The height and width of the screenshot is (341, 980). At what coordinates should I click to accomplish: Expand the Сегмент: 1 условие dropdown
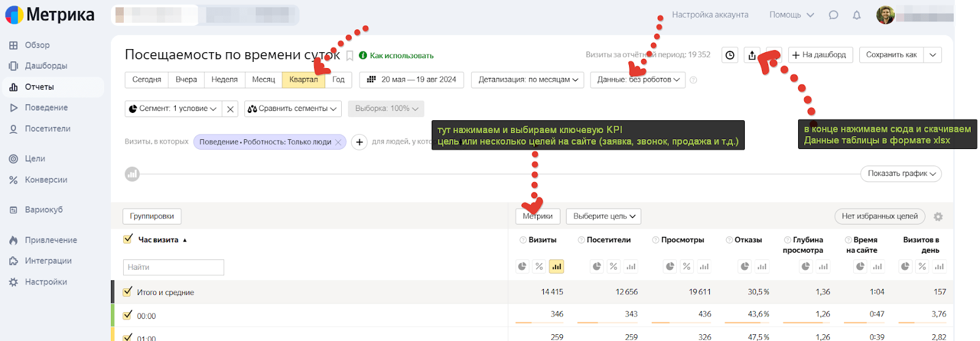(x=174, y=109)
